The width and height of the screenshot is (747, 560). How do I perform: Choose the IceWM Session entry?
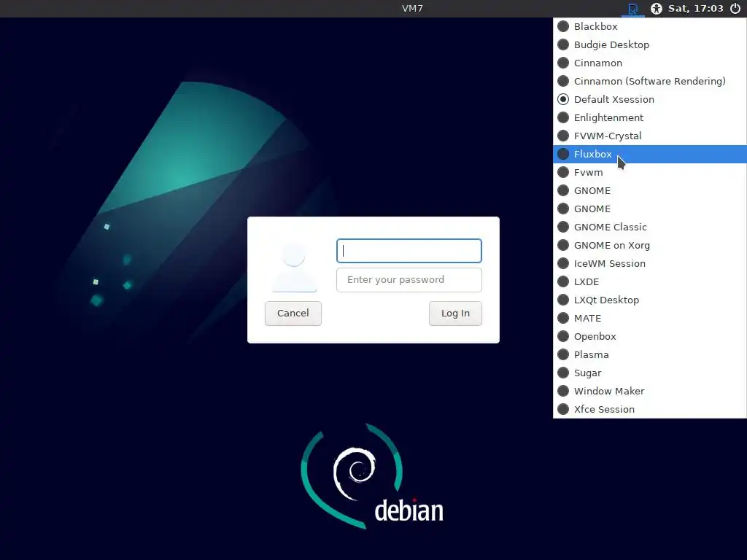[x=650, y=264]
